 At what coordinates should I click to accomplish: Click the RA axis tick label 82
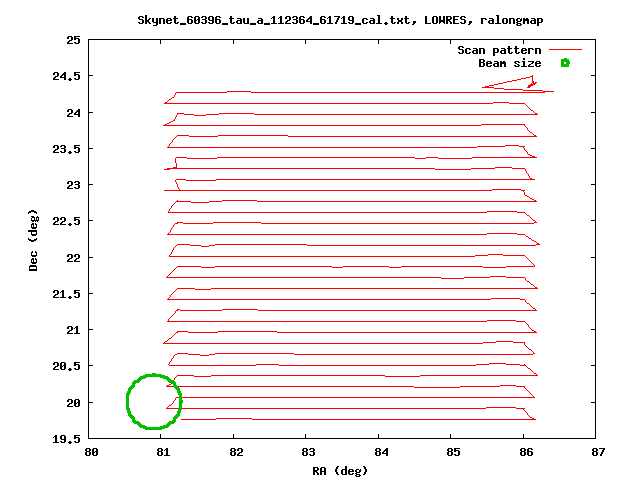pos(236,452)
